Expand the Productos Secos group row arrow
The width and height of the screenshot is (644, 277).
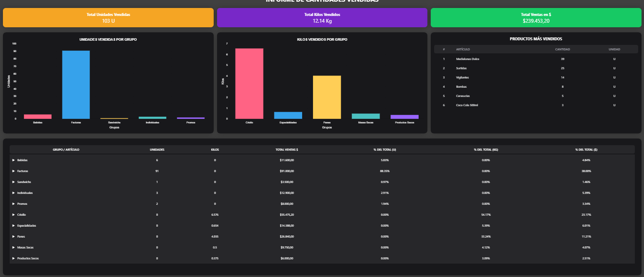tap(14, 259)
